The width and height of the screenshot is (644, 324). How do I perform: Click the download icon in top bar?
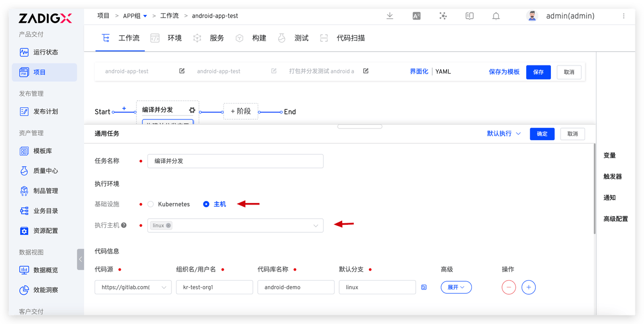click(390, 16)
